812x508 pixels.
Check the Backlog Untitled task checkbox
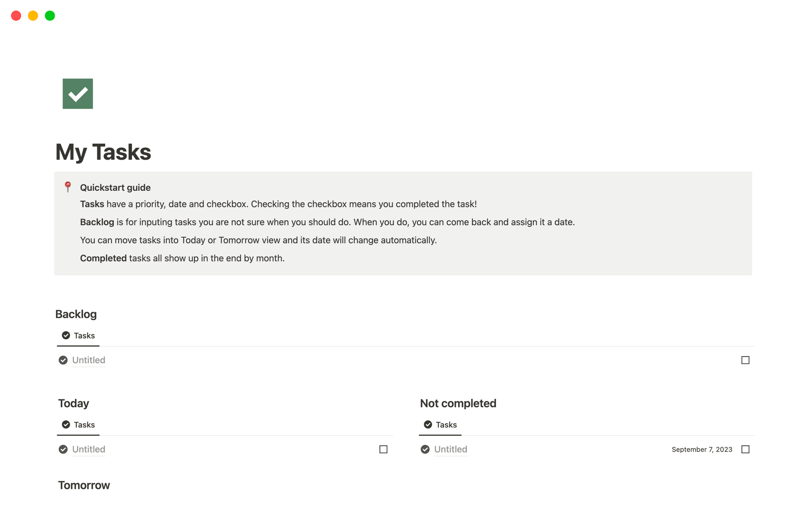745,360
